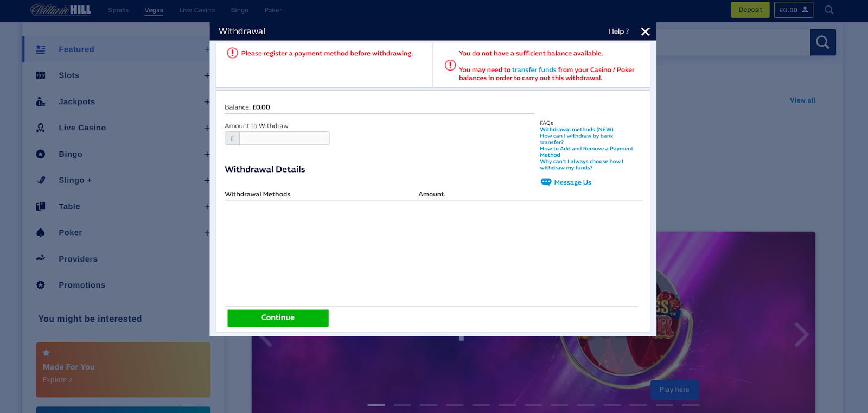This screenshot has height=413, width=868.
Task: Click the payment method warning icon
Action: (x=232, y=53)
